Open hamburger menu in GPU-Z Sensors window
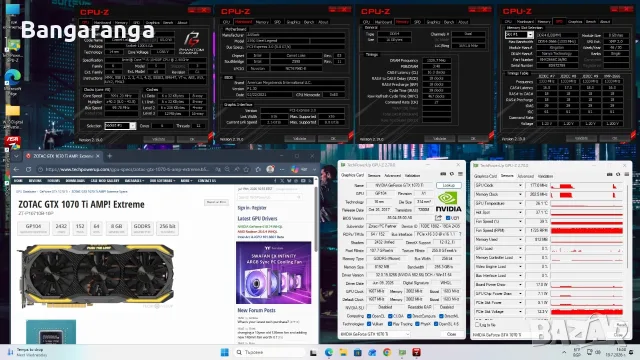640x360 pixels. [627, 174]
